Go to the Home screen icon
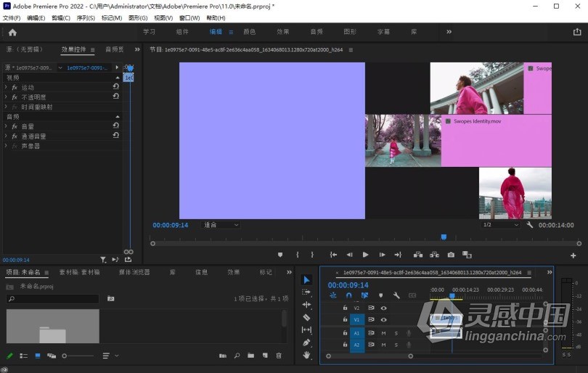The image size is (588, 373). pyautogui.click(x=12, y=33)
